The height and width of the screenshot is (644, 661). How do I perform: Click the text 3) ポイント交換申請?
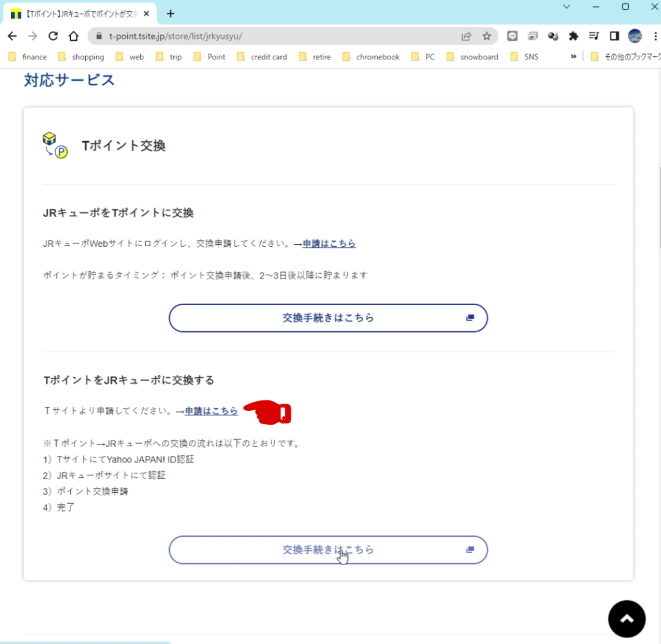click(86, 492)
